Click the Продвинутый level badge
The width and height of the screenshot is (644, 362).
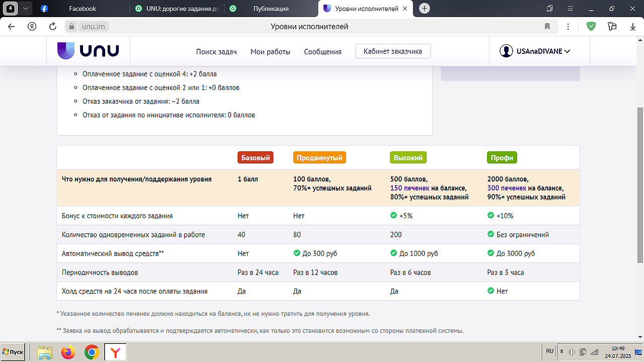319,157
